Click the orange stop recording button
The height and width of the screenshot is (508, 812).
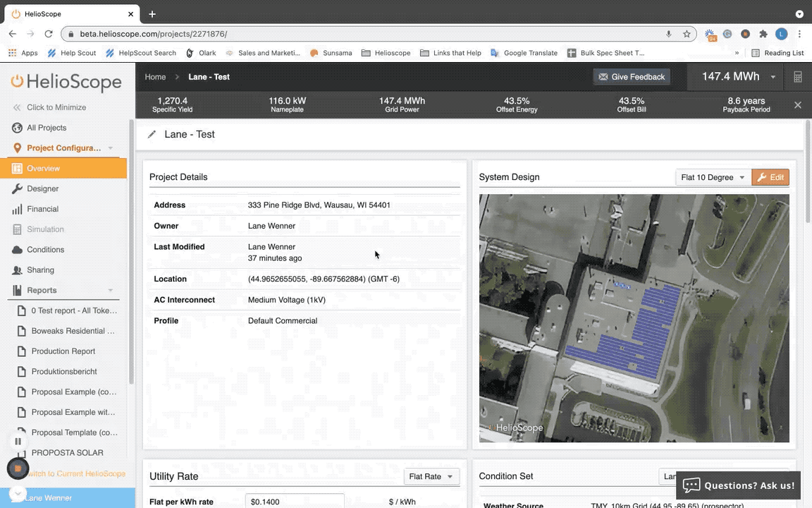pos(18,468)
